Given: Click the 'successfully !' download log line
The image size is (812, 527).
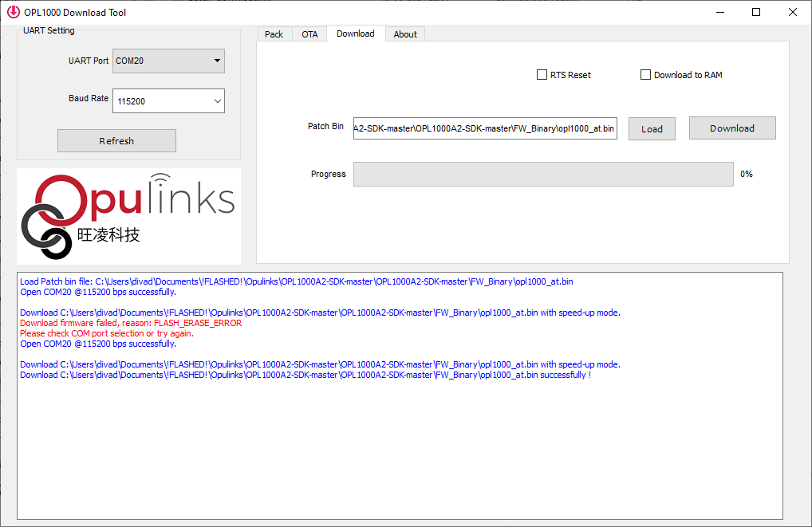Looking at the screenshot, I should pyautogui.click(x=305, y=375).
